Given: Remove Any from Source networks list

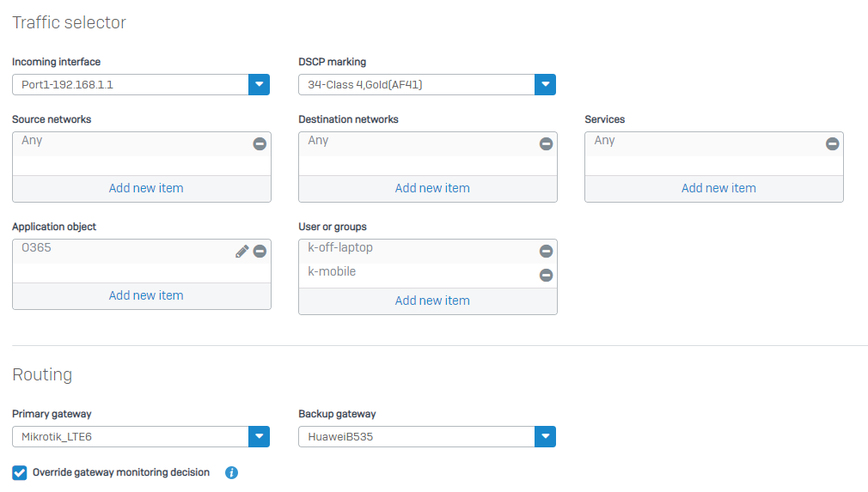Looking at the screenshot, I should coord(260,143).
